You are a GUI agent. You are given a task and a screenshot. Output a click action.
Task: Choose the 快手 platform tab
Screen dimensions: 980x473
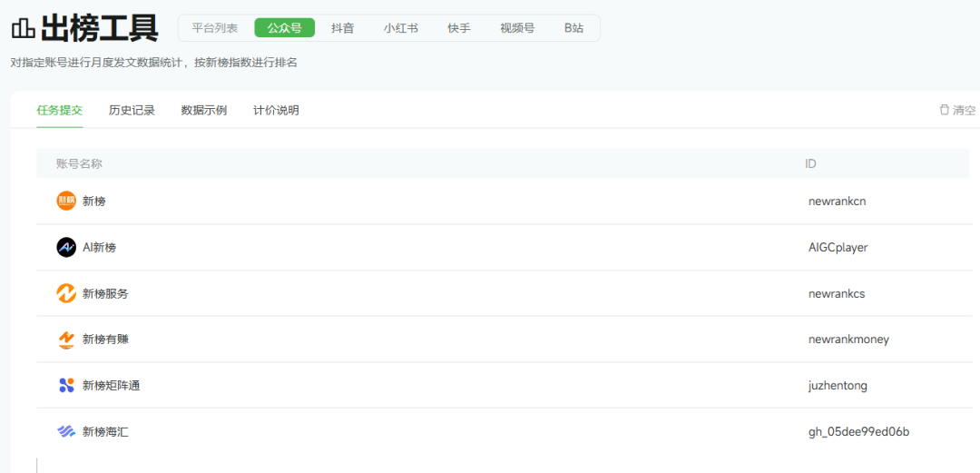pyautogui.click(x=459, y=28)
